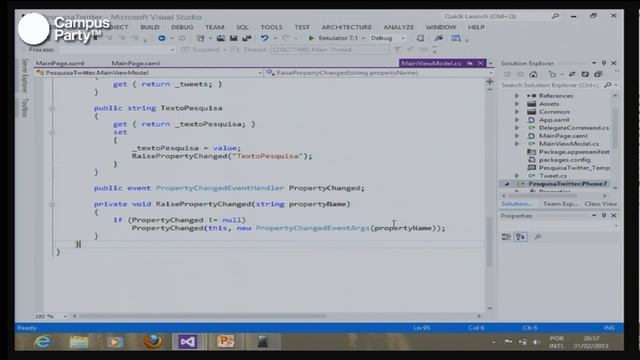The height and width of the screenshot is (360, 640).
Task: Click the volume icon in system tray
Action: click(x=536, y=342)
